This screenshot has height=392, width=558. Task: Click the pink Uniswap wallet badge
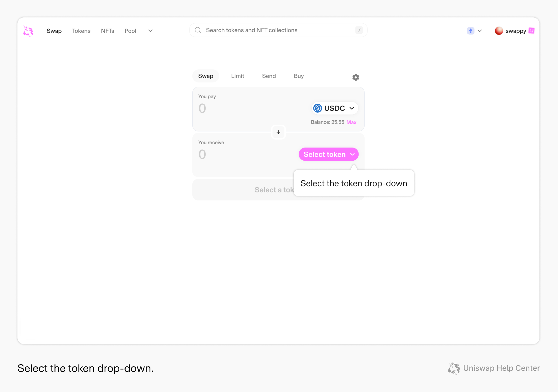point(531,30)
